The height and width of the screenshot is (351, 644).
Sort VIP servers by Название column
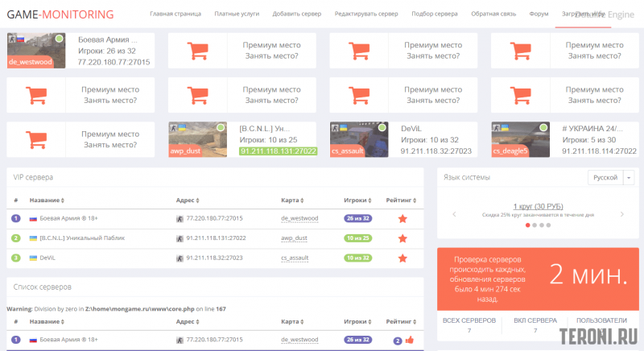click(x=46, y=200)
